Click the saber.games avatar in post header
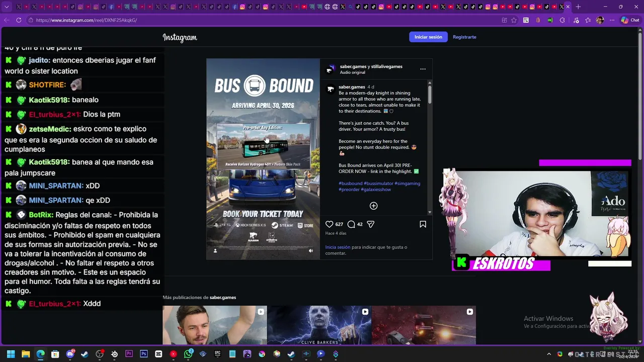This screenshot has height=362, width=644. tap(331, 69)
